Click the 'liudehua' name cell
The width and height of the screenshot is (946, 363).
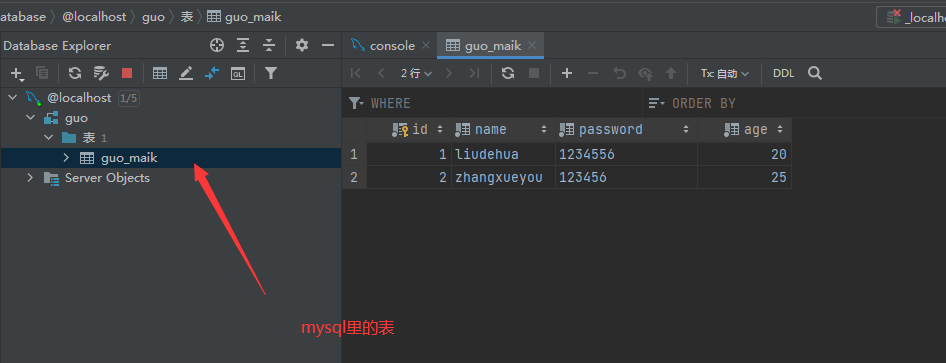pos(503,154)
